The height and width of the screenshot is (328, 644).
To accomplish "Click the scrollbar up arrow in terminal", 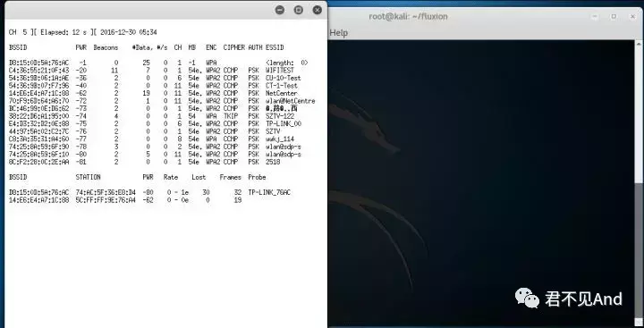I will (x=640, y=43).
